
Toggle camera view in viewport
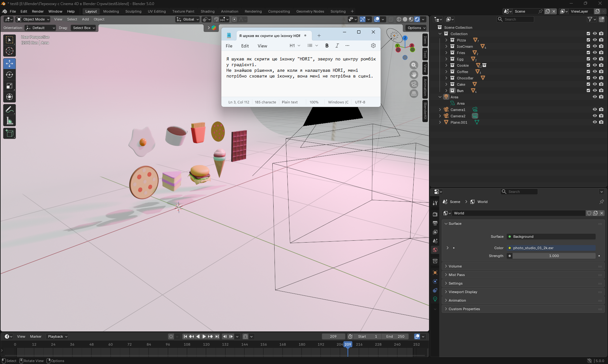[414, 84]
